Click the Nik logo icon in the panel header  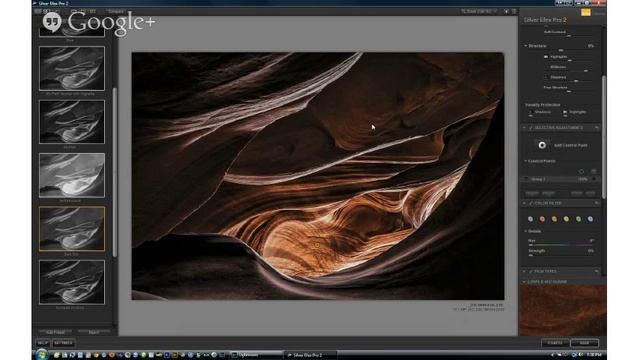point(586,13)
